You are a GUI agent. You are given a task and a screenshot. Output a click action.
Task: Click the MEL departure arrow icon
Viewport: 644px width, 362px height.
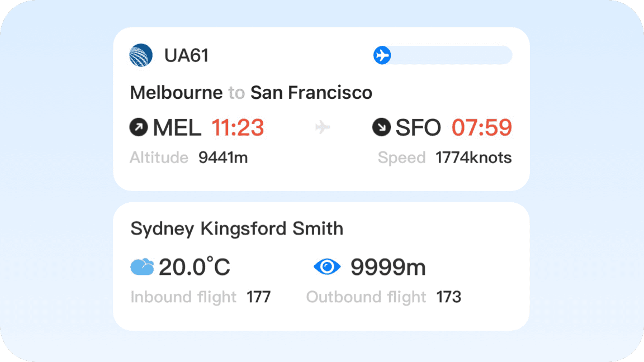(139, 128)
